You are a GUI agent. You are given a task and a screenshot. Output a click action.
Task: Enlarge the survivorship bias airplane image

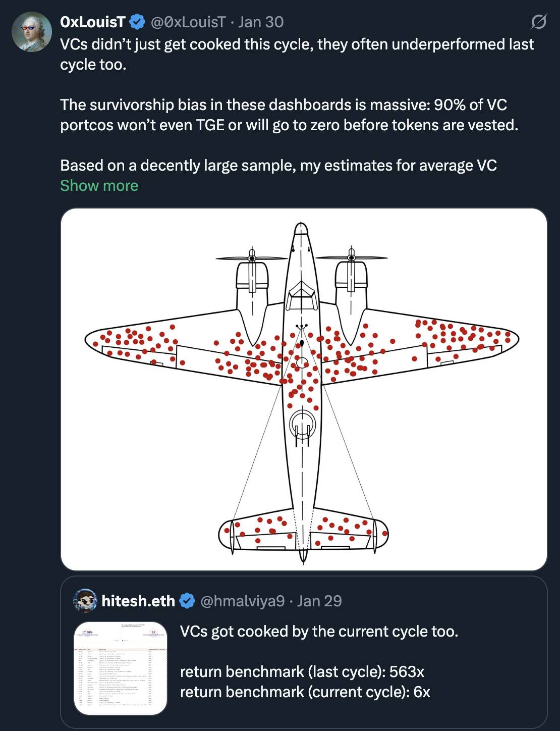point(304,389)
